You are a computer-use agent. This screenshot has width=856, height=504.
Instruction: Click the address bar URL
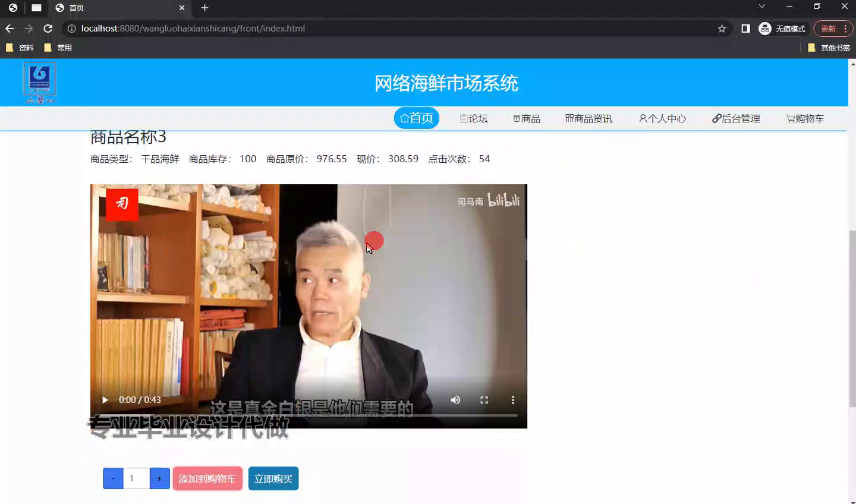coord(193,29)
